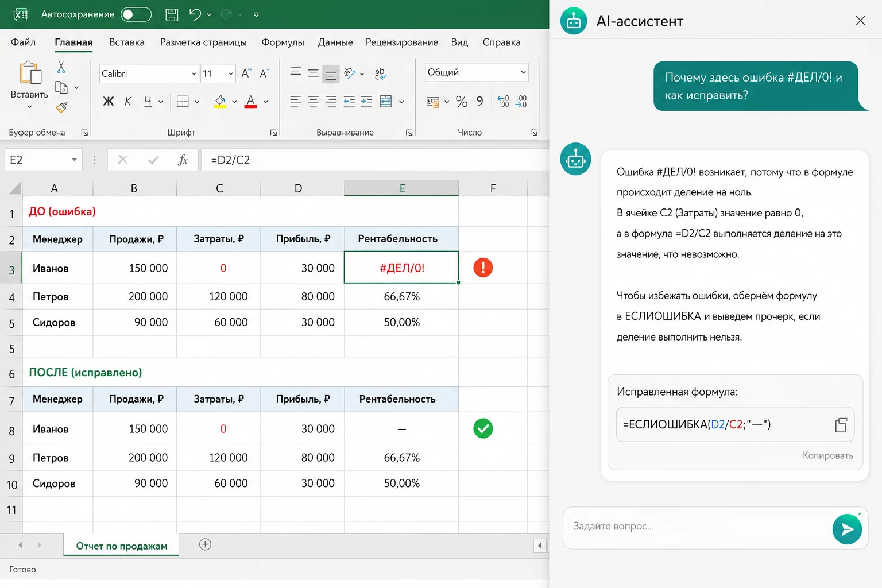Toggle Align left horizontal alignment
Viewport: 882px width, 588px height.
tap(296, 102)
